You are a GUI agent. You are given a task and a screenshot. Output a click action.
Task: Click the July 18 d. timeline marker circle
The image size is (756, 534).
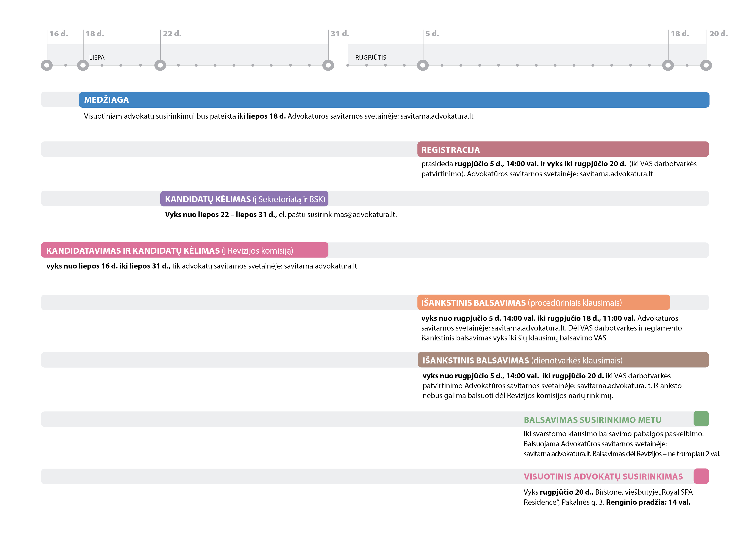[x=83, y=65]
